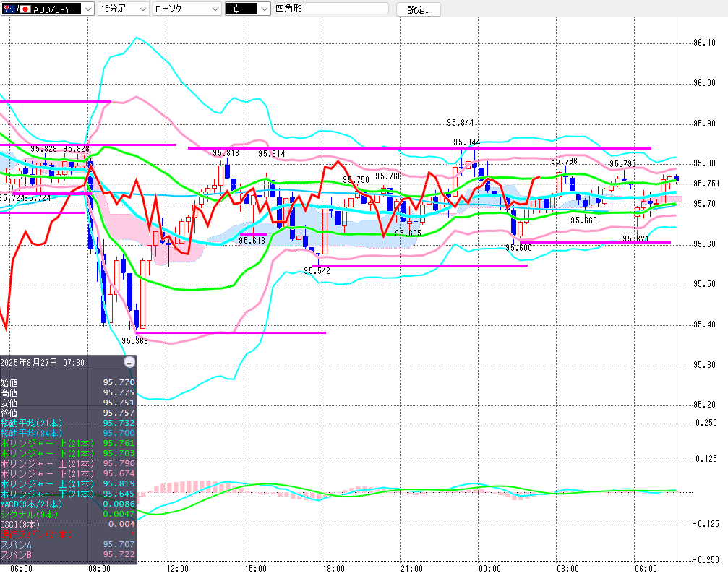Image resolution: width=728 pixels, height=576 pixels.
Task: Click the current price 95.751 axis label
Action: coord(706,184)
